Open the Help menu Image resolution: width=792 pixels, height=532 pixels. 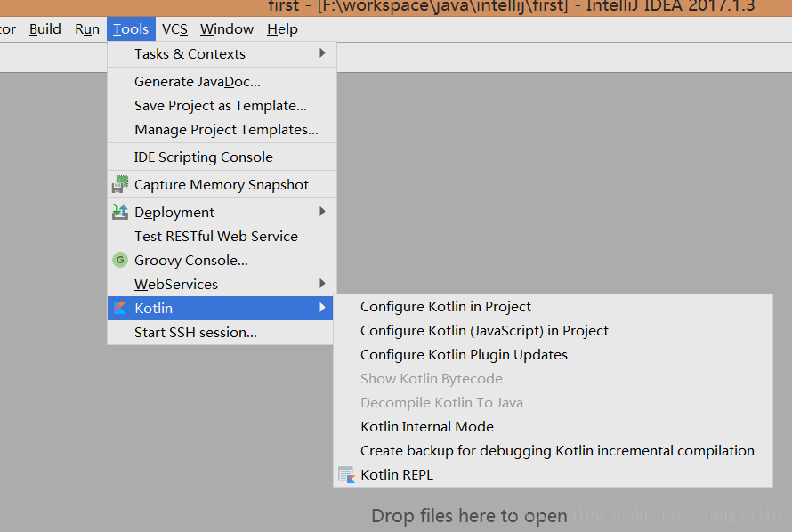click(282, 29)
